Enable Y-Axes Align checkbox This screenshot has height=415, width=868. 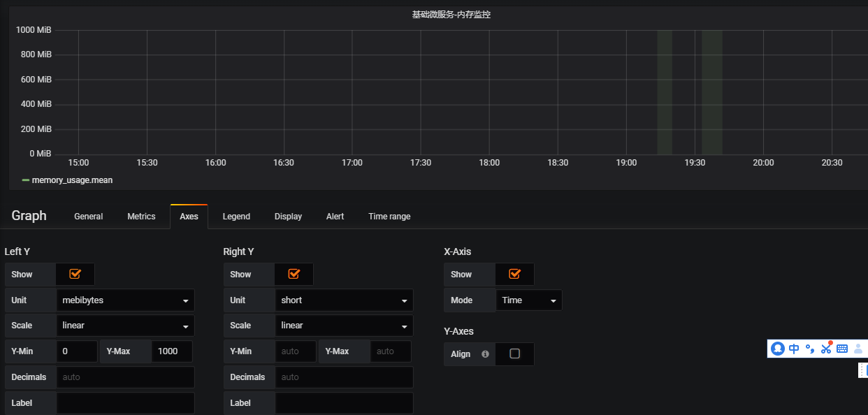click(515, 354)
